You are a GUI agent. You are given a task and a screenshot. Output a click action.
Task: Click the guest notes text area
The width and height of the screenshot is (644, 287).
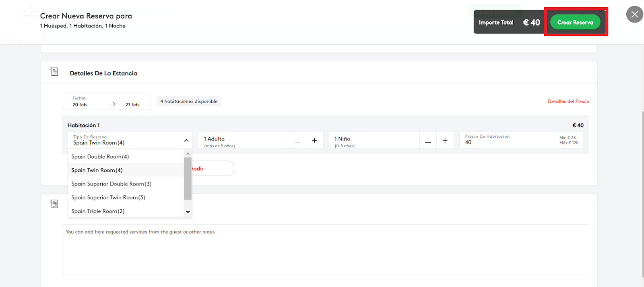325,250
